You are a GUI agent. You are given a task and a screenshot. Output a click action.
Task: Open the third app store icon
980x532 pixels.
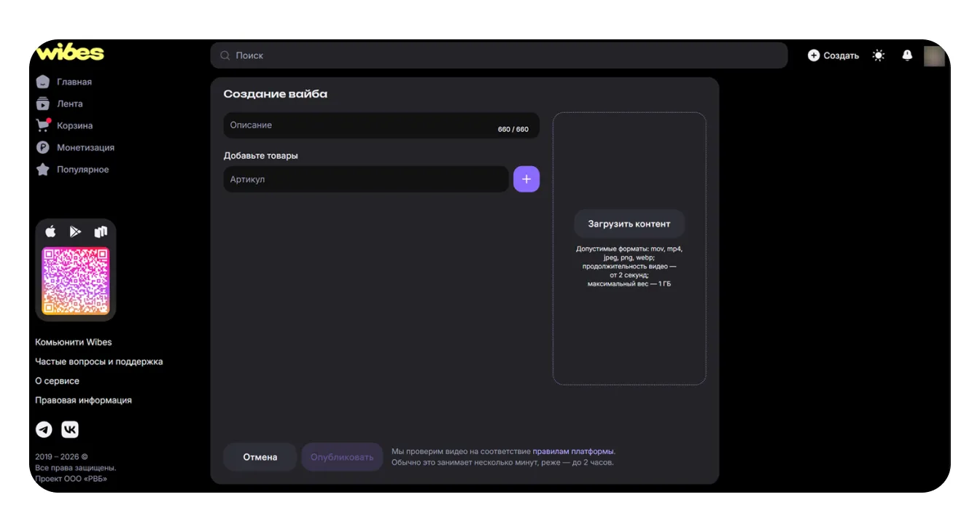coord(101,232)
